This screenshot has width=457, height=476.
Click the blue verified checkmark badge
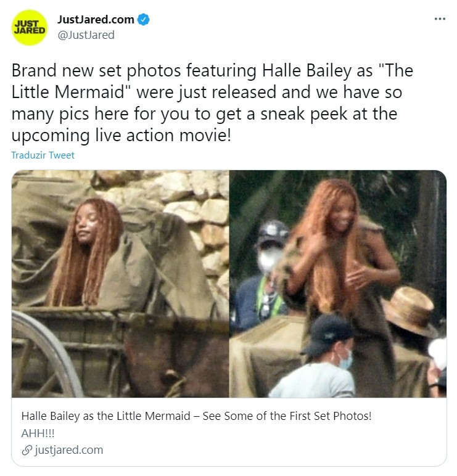click(x=143, y=20)
